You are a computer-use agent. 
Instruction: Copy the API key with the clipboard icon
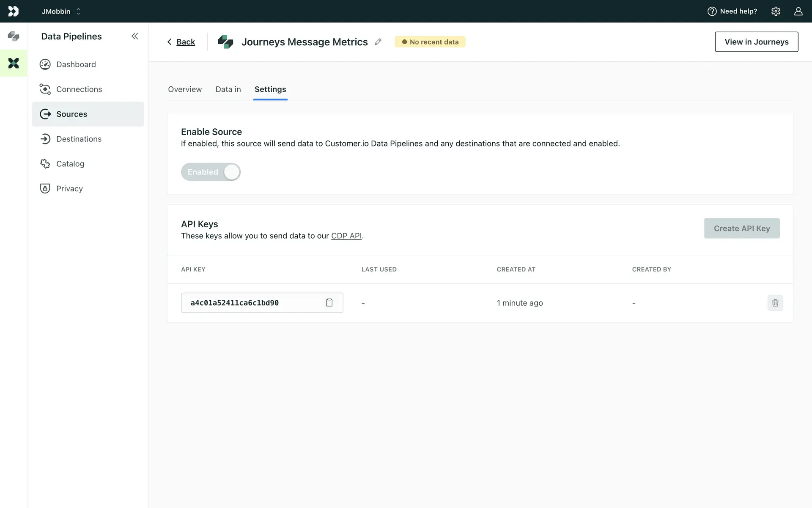coord(329,303)
